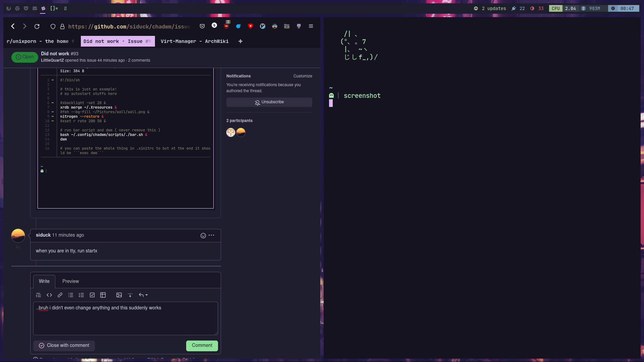Close the issue with comment

point(64,346)
